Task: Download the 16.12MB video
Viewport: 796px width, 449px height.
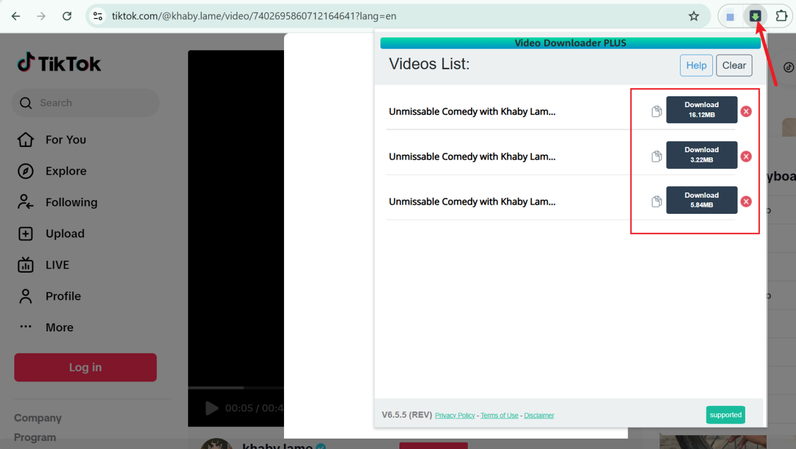Action: click(x=702, y=110)
